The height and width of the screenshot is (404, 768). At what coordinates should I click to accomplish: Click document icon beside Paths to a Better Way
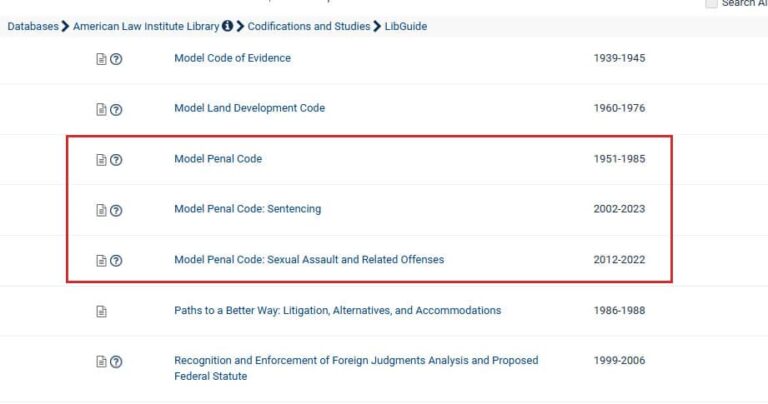coord(101,311)
